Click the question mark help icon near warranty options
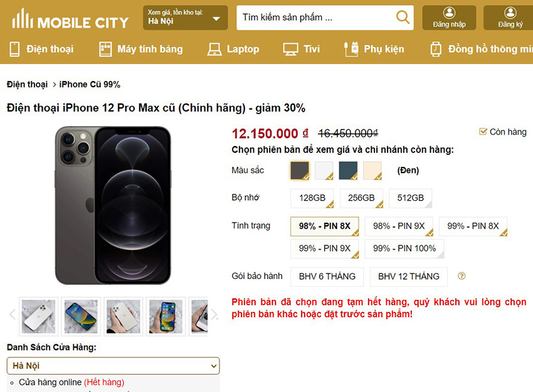 [462, 277]
